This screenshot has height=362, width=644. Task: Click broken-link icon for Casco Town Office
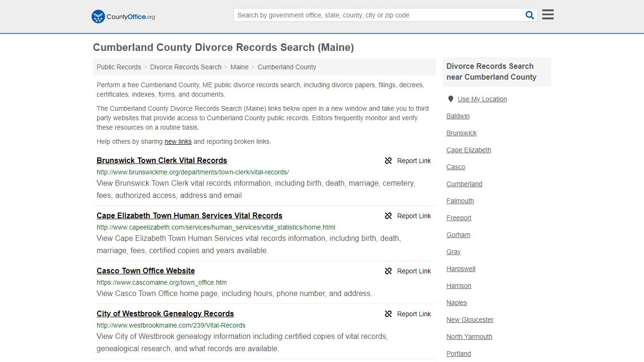click(x=388, y=271)
